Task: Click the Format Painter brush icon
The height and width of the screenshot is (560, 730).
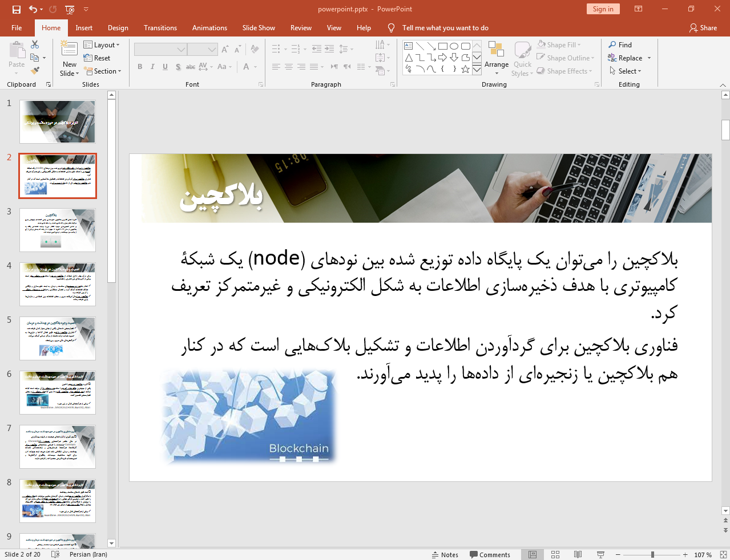Action: pos(35,71)
